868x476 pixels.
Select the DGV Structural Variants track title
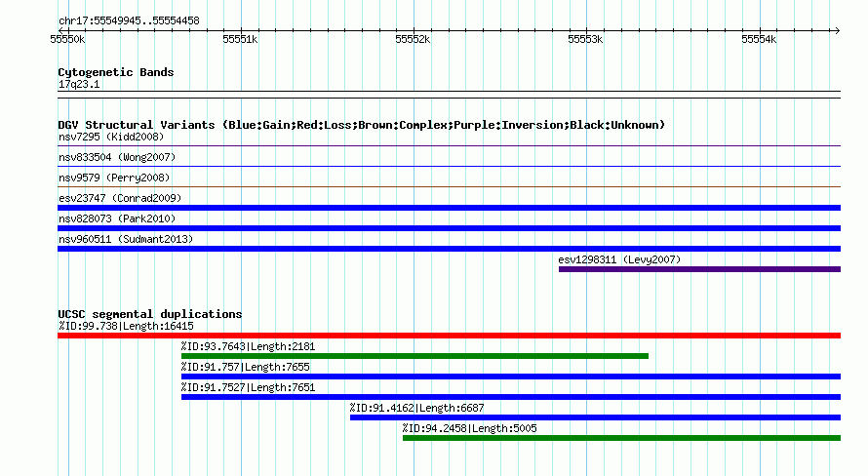pyautogui.click(x=362, y=125)
